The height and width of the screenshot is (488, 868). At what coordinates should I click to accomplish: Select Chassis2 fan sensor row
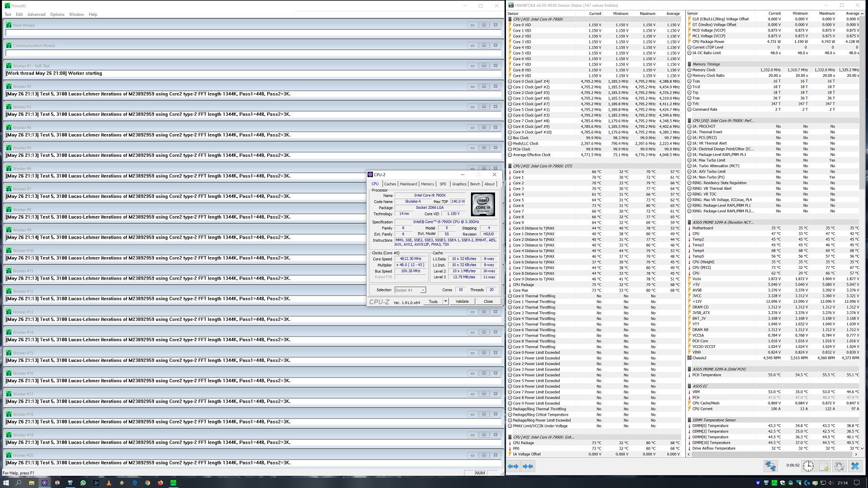(773, 358)
